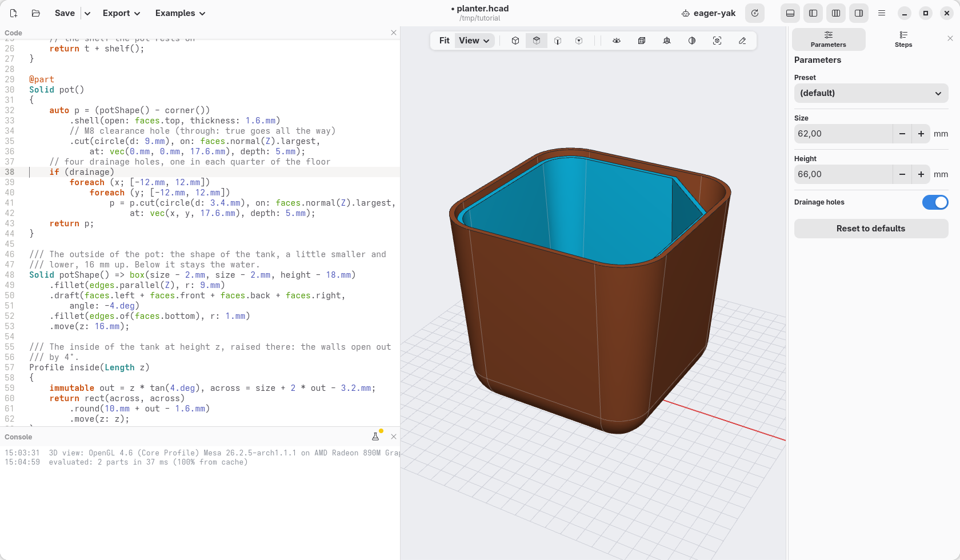This screenshot has height=560, width=960.
Task: Open the Examples dropdown menu
Action: [180, 13]
